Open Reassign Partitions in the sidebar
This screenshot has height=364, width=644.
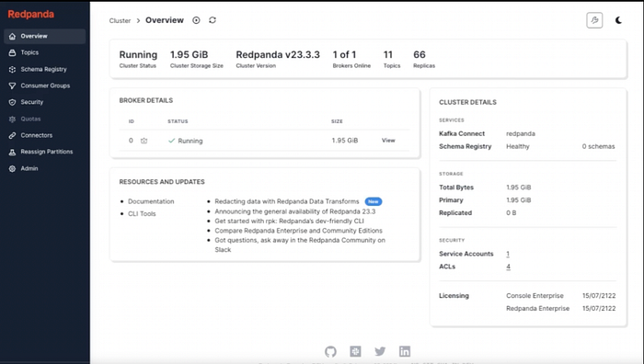click(x=45, y=152)
